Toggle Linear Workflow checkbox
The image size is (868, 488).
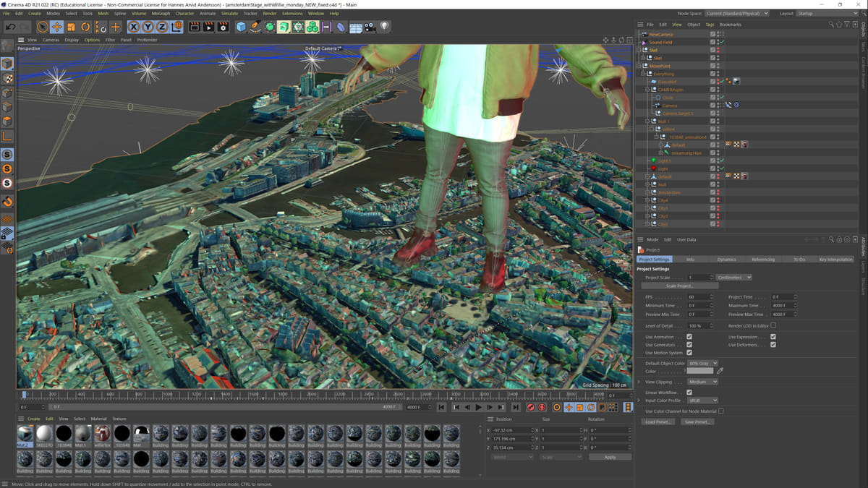point(689,393)
